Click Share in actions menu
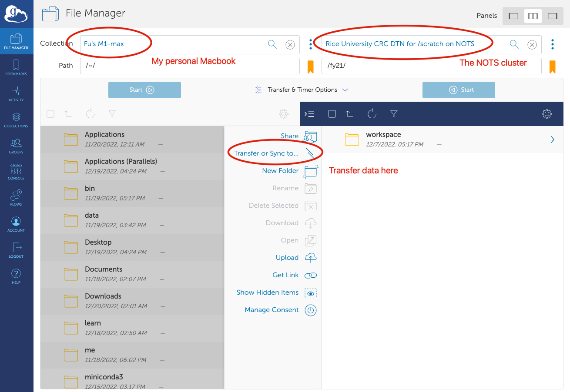 click(x=298, y=136)
